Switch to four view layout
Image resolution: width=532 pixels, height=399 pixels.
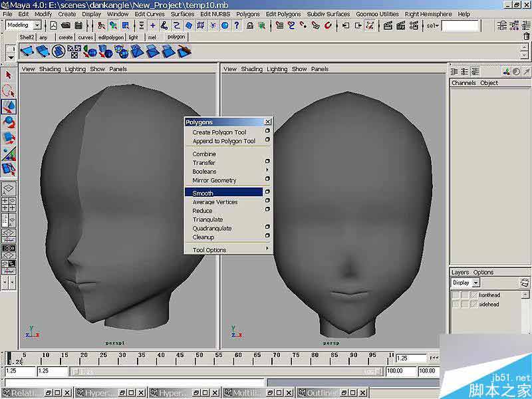point(9,203)
